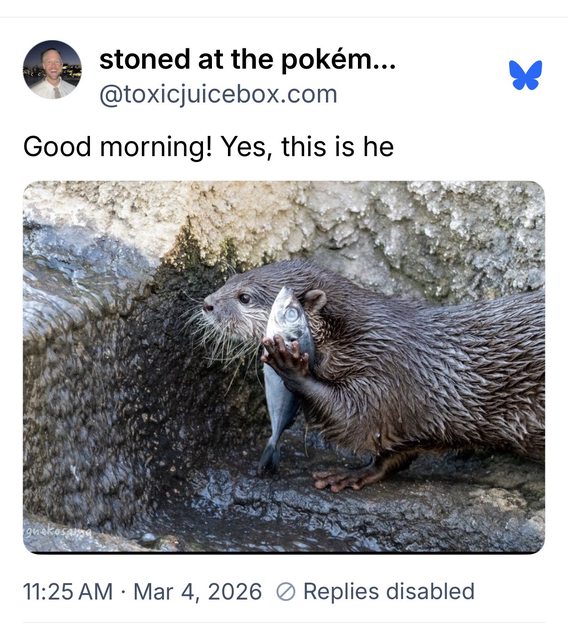
Task: Click the 'Replies disabled' label
Action: pos(389,591)
